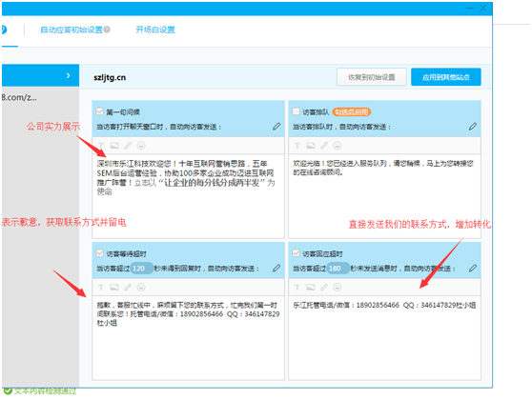The width and height of the screenshot is (532, 400).
Task: Insert image in 访客回应超时 toolbar
Action: tap(311, 287)
